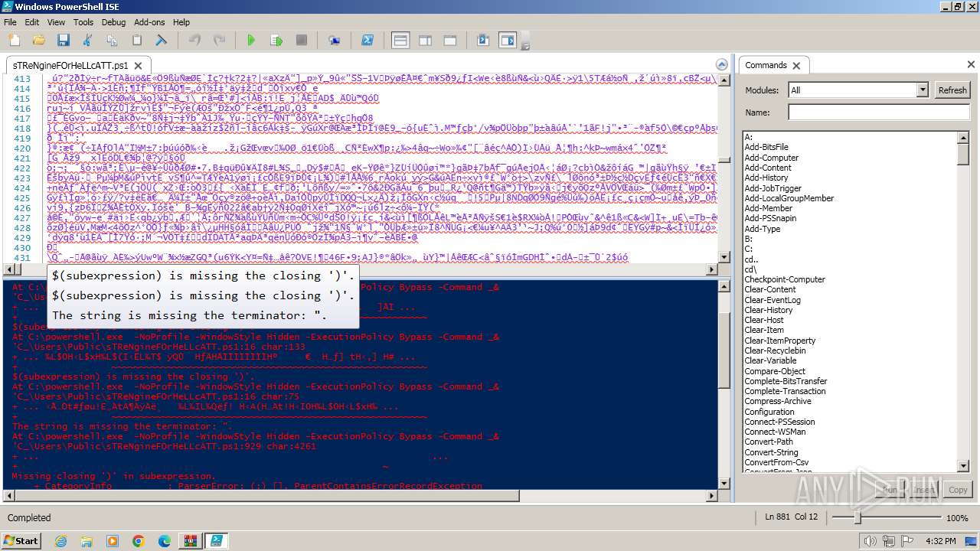This screenshot has height=551, width=980.
Task: Close the sTReNgineFOrHeLLcATT.ps1 tab
Action: tap(139, 66)
